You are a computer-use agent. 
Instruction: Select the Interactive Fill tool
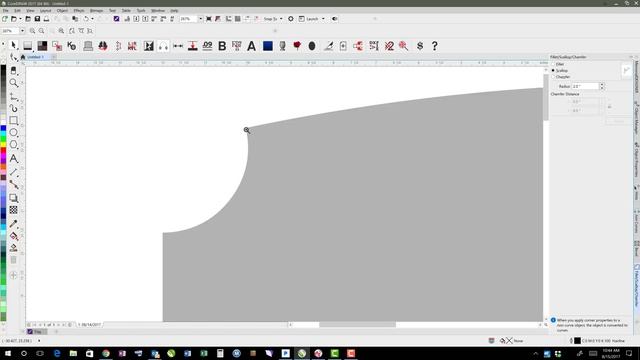pyautogui.click(x=13, y=236)
